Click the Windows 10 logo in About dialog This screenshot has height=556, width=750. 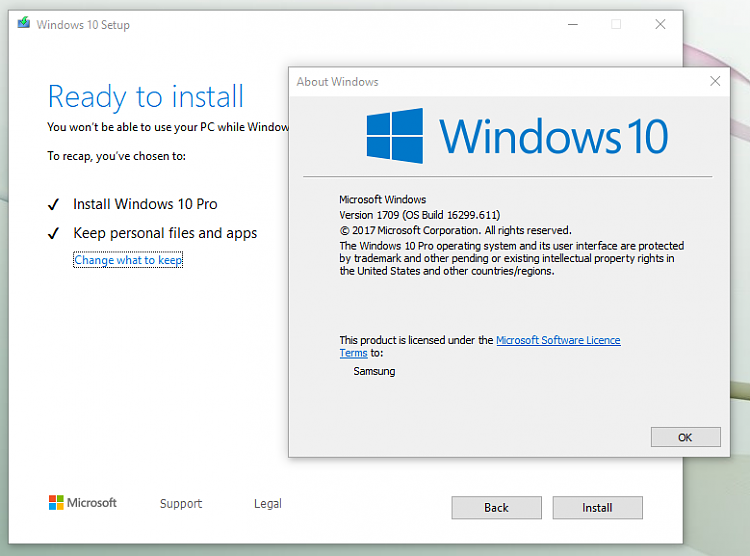(517, 136)
